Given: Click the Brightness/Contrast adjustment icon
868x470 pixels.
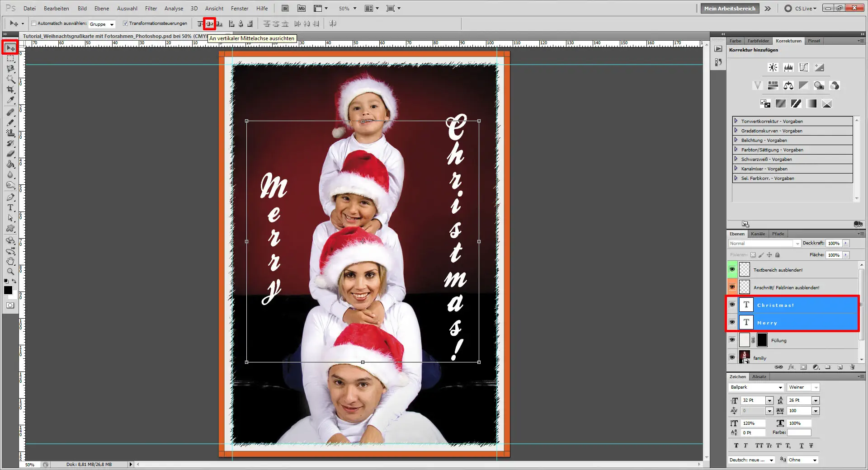Looking at the screenshot, I should [773, 67].
